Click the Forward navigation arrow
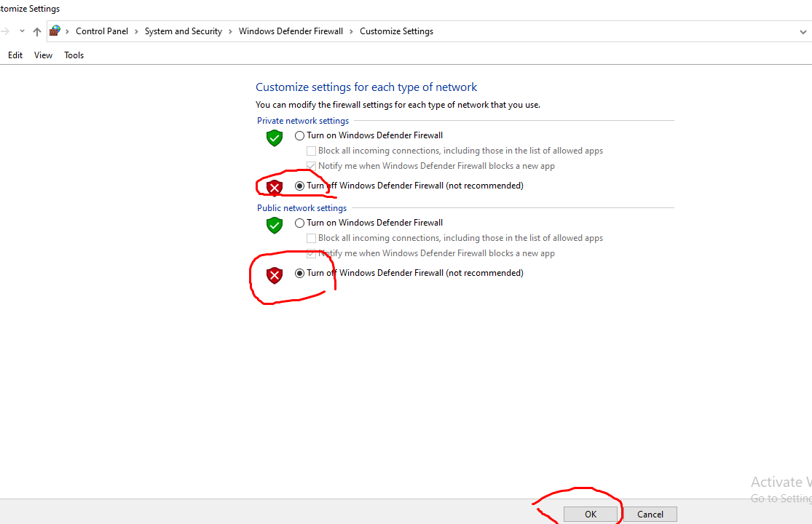Image resolution: width=812 pixels, height=524 pixels. [5, 31]
